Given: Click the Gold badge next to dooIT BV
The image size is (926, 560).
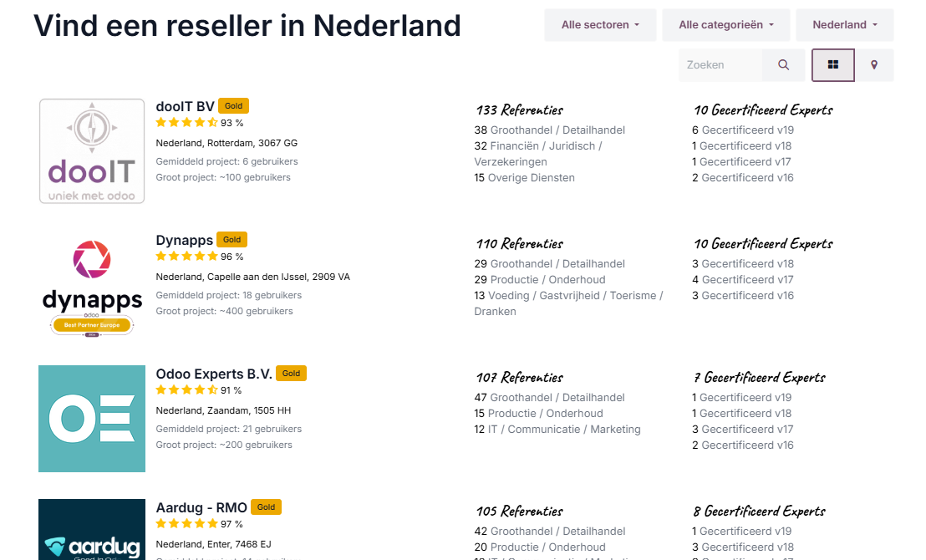Looking at the screenshot, I should [234, 106].
